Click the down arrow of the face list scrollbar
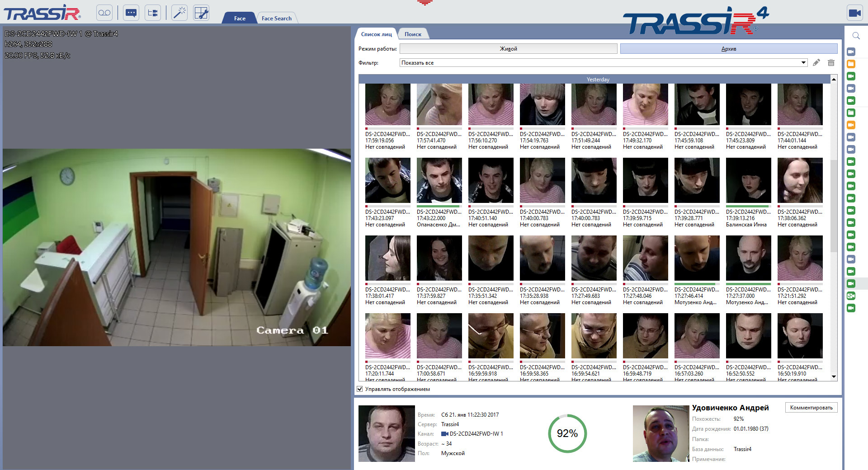The height and width of the screenshot is (470, 868). coord(833,377)
